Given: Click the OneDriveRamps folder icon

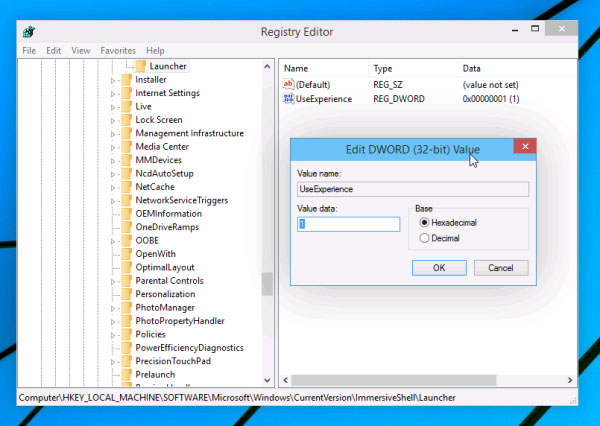Looking at the screenshot, I should pos(126,227).
